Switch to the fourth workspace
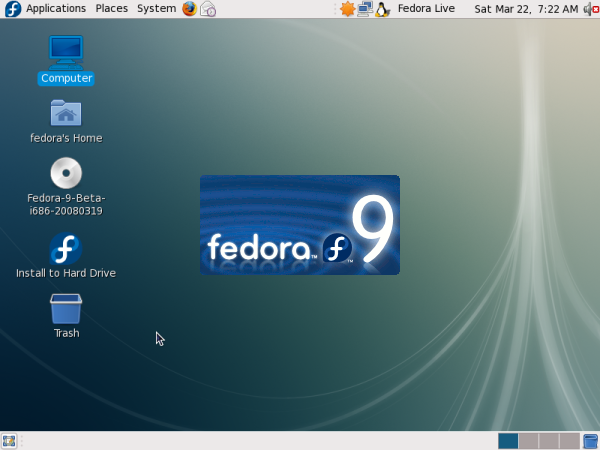The height and width of the screenshot is (450, 600). [x=569, y=441]
